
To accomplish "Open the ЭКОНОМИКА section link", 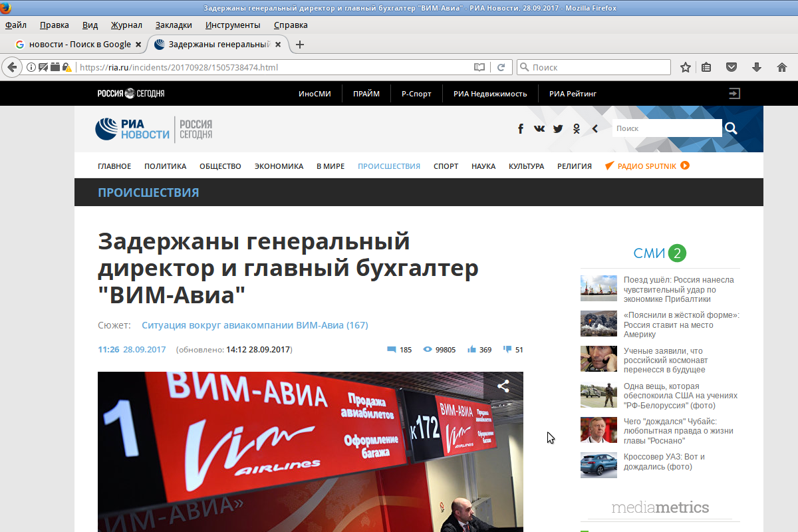I will pos(279,166).
